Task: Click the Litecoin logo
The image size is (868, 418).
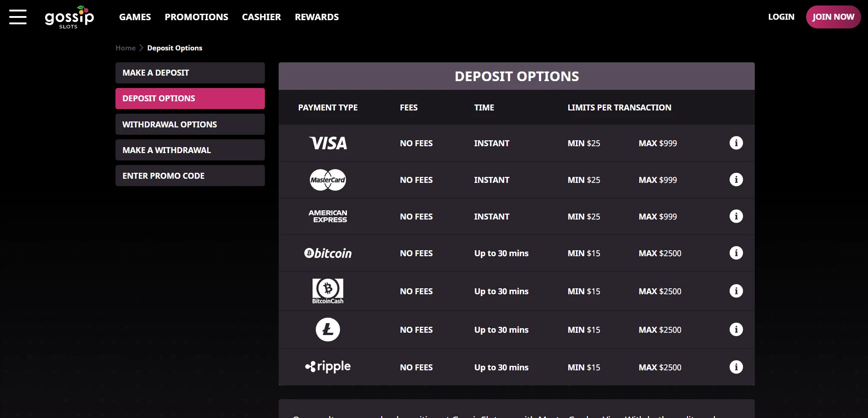Action: pos(328,330)
